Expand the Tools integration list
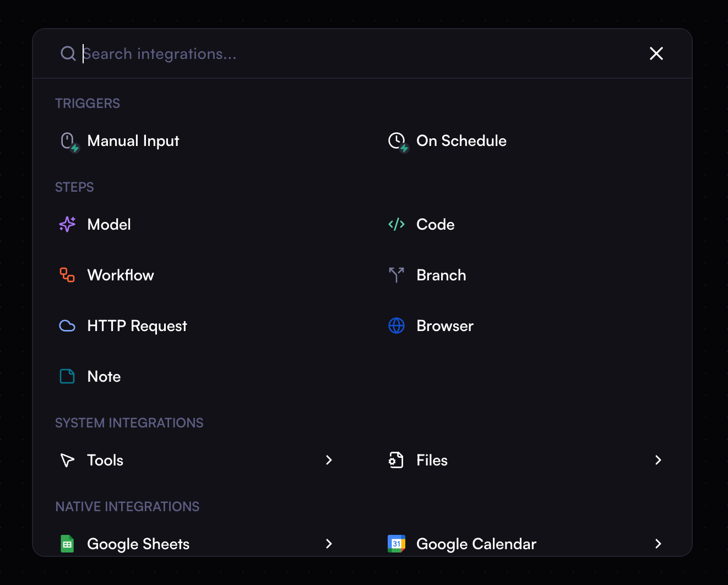This screenshot has height=585, width=728. point(329,460)
